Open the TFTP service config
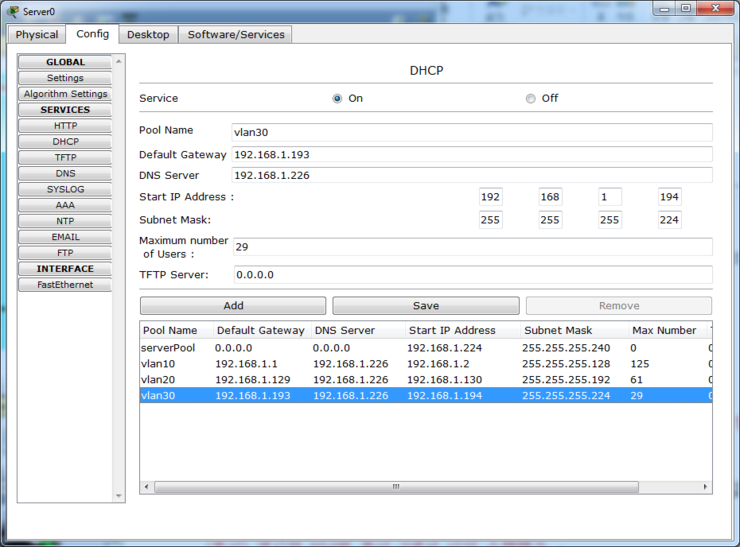This screenshot has height=547, width=740. (x=65, y=157)
